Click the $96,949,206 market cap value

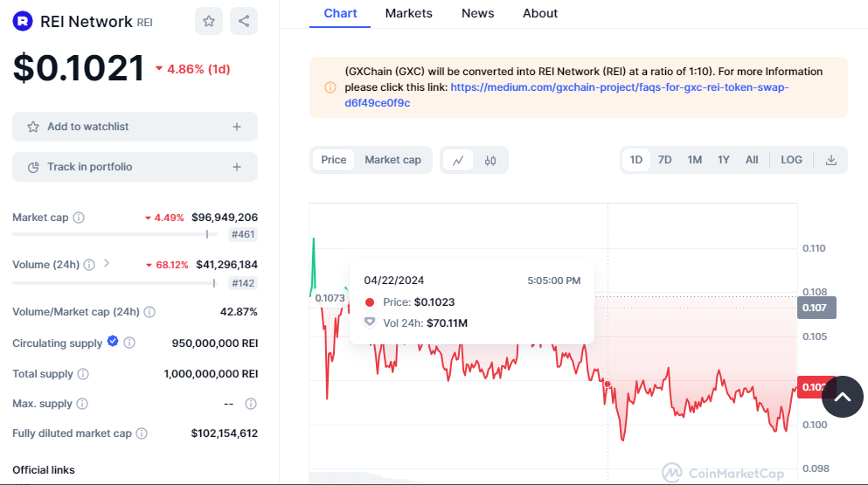point(224,218)
